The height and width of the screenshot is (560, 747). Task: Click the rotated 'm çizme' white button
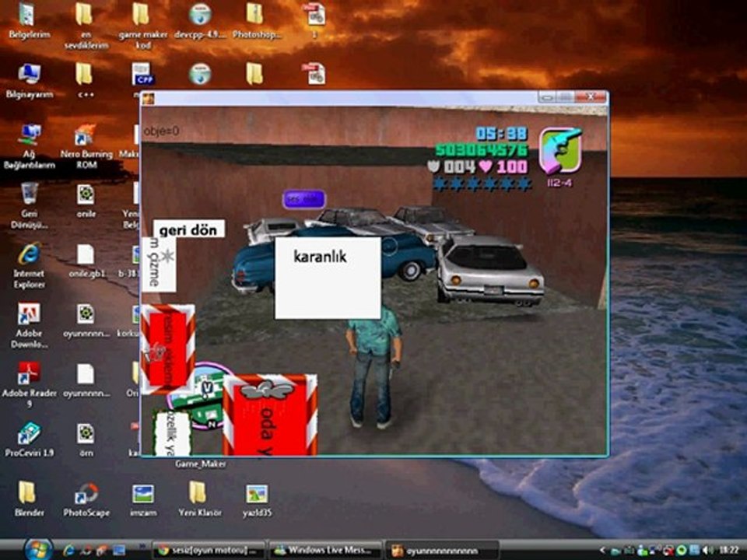pyautogui.click(x=159, y=264)
